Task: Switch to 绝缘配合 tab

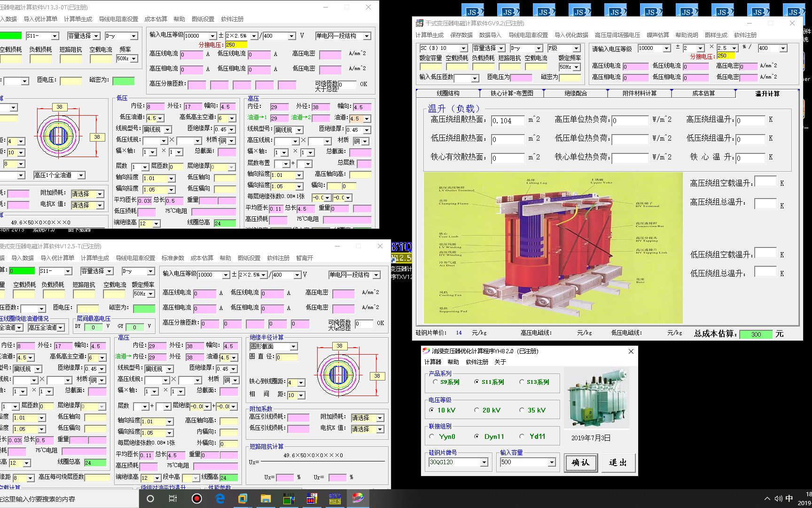Action: [576, 93]
